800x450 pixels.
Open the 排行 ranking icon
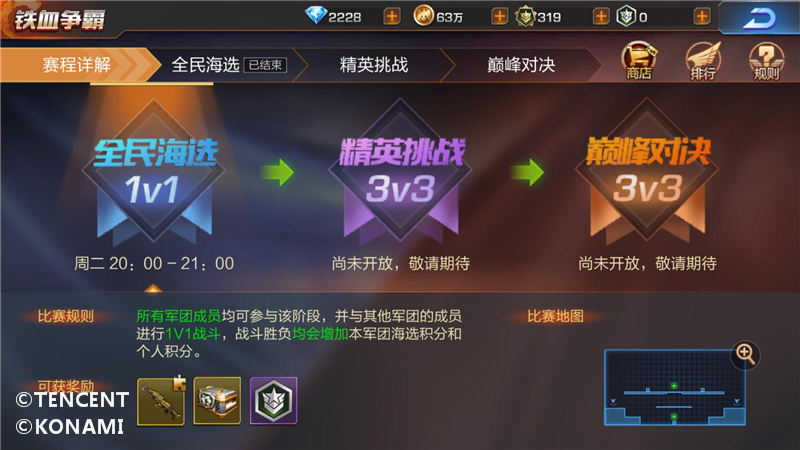pos(703,61)
